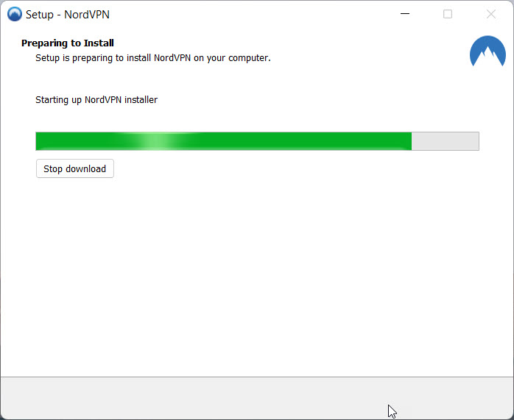514x420 pixels.
Task: Minimize the NordVPN setup window
Action: point(405,14)
